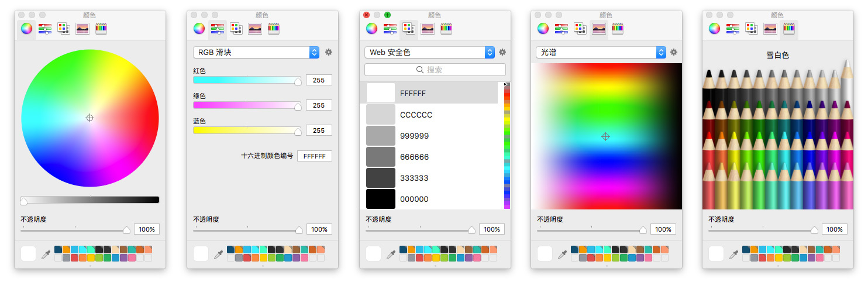The height and width of the screenshot is (289, 868).
Task: Click the 红色 slider track
Action: click(x=246, y=80)
